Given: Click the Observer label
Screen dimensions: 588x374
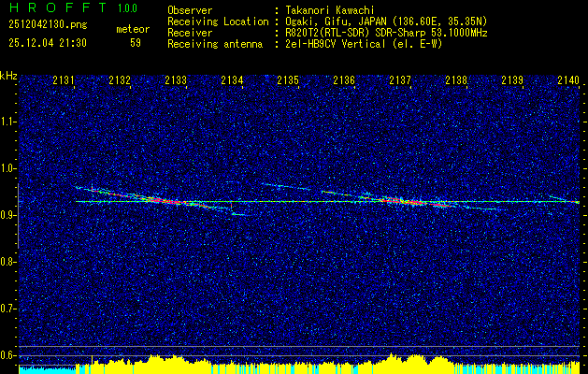Looking at the screenshot, I should coord(190,10).
